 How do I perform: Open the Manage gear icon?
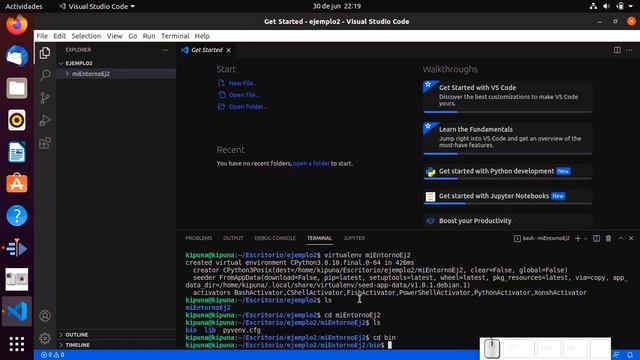click(x=45, y=338)
